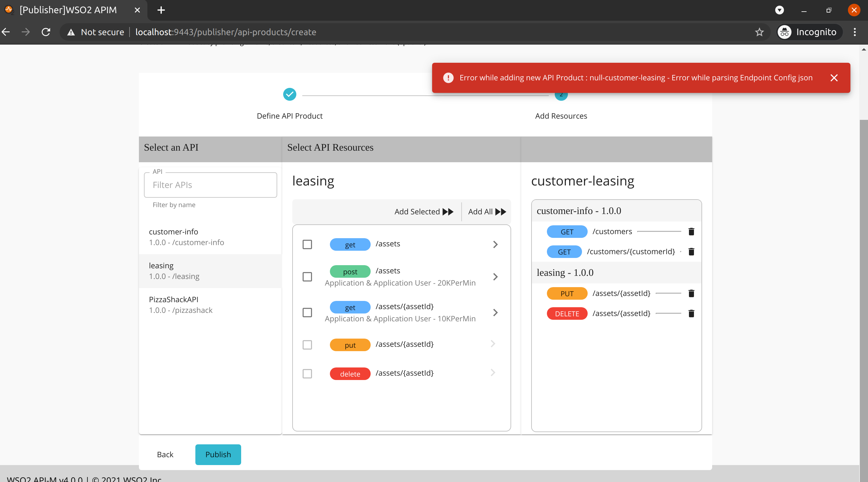868x482 pixels.
Task: Reload the browser page
Action: (46, 32)
